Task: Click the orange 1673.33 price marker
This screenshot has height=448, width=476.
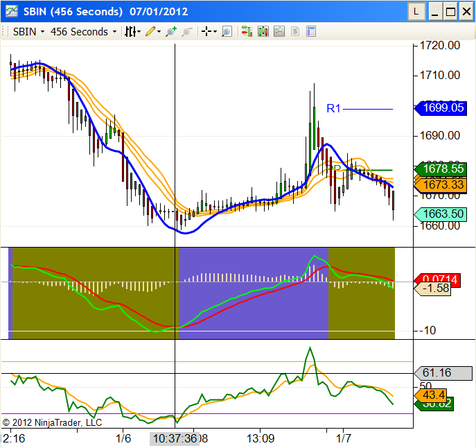Action: tap(441, 184)
